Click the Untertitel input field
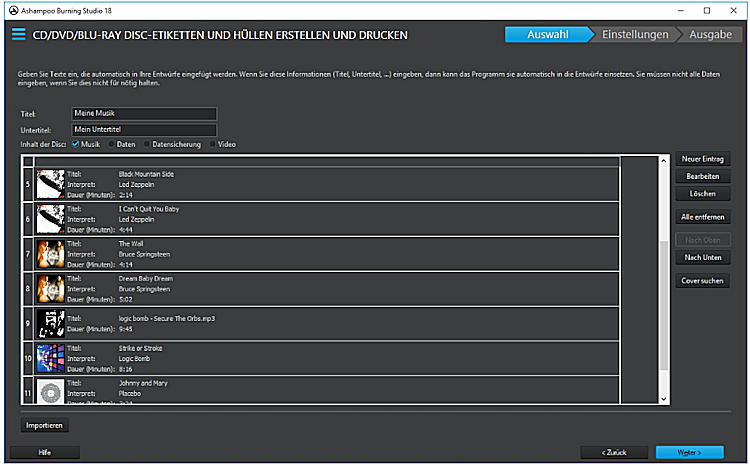Viewport: 750px width, 466px height. [144, 129]
